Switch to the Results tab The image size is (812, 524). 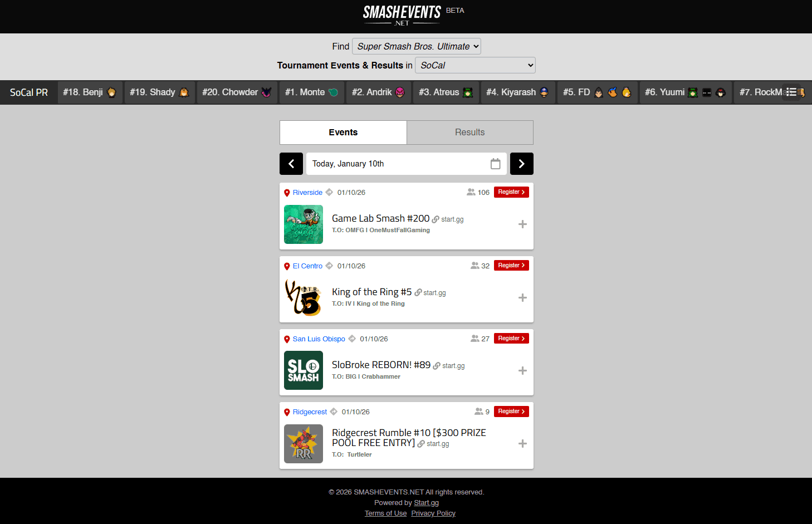coord(469,133)
